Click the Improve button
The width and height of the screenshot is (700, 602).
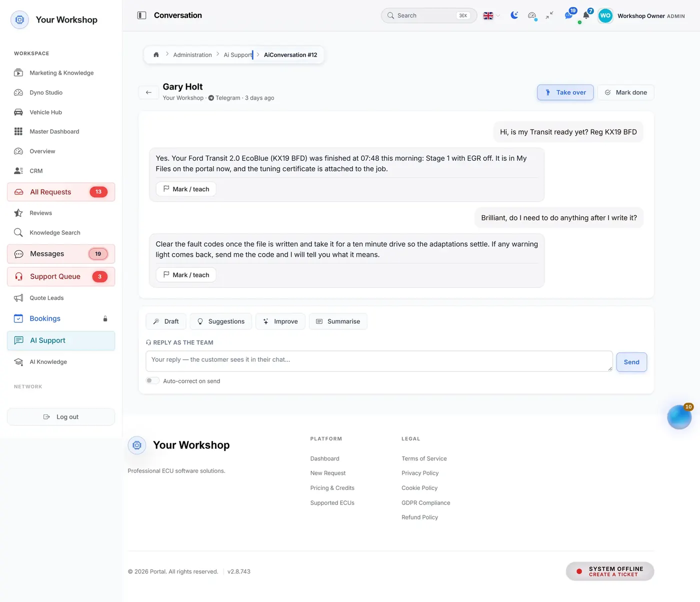point(280,321)
